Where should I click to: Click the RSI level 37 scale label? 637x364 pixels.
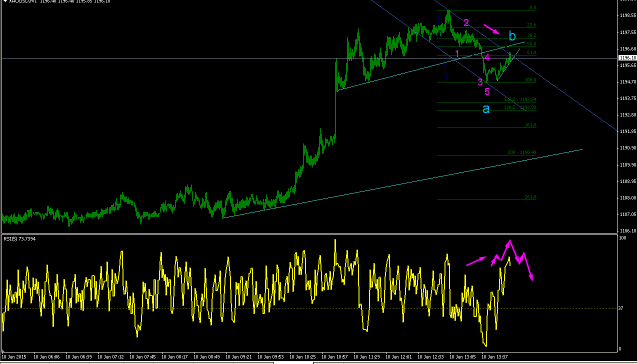[x=621, y=308]
